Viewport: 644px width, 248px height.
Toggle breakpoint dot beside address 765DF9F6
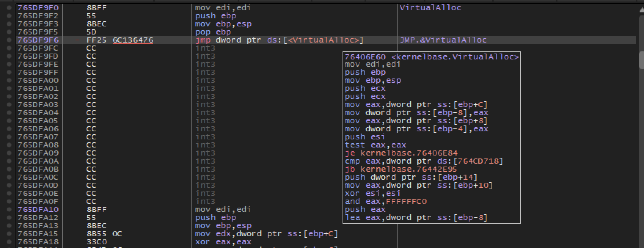pyautogui.click(x=9, y=40)
